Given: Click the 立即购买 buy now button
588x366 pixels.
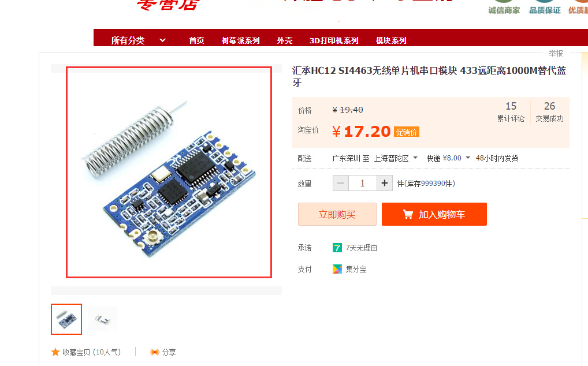Looking at the screenshot, I should click(x=337, y=214).
